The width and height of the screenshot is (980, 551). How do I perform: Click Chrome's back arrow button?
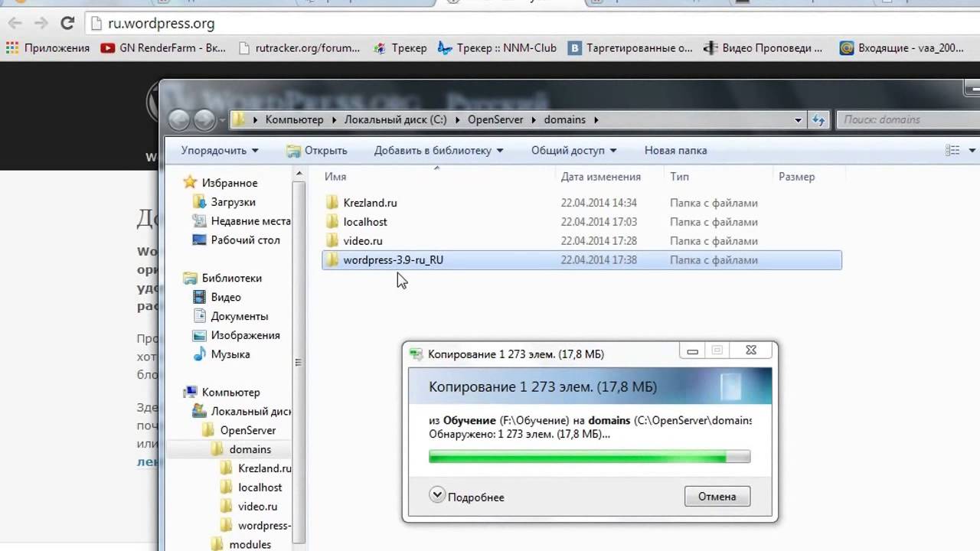tap(15, 24)
